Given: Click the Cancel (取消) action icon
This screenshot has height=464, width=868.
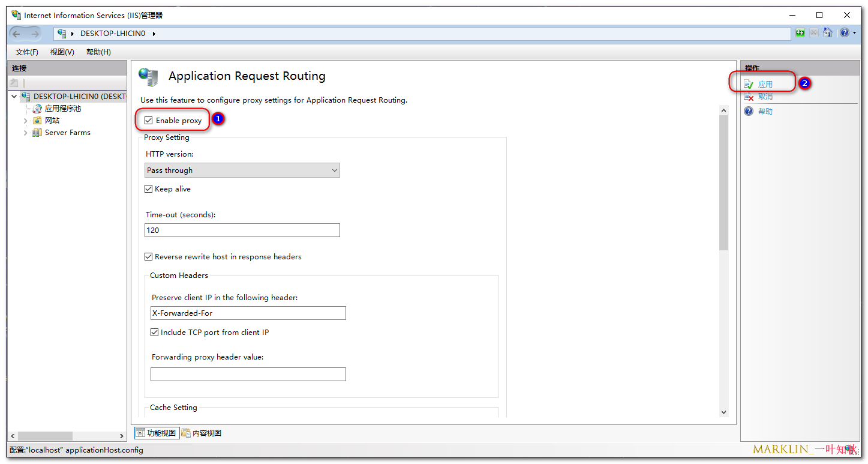Looking at the screenshot, I should (749, 97).
